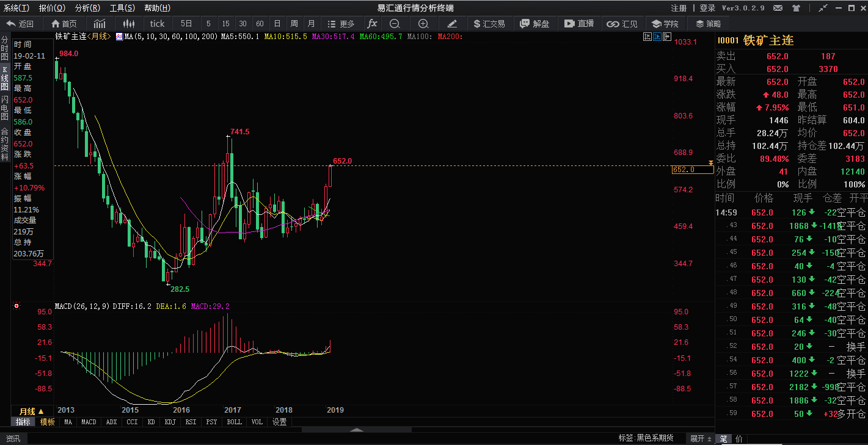Click the bar chart icon in toolbar
This screenshot has height=445, width=868.
pos(100,24)
